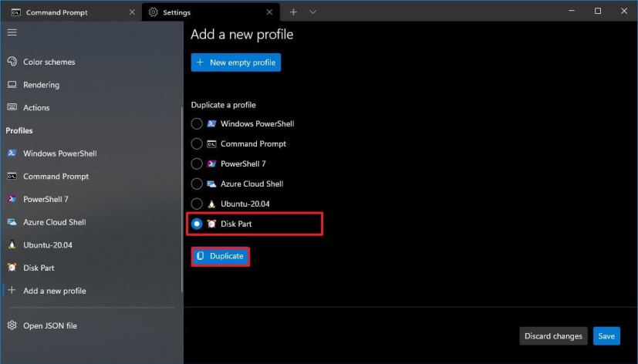Click Discard changes button

point(553,336)
